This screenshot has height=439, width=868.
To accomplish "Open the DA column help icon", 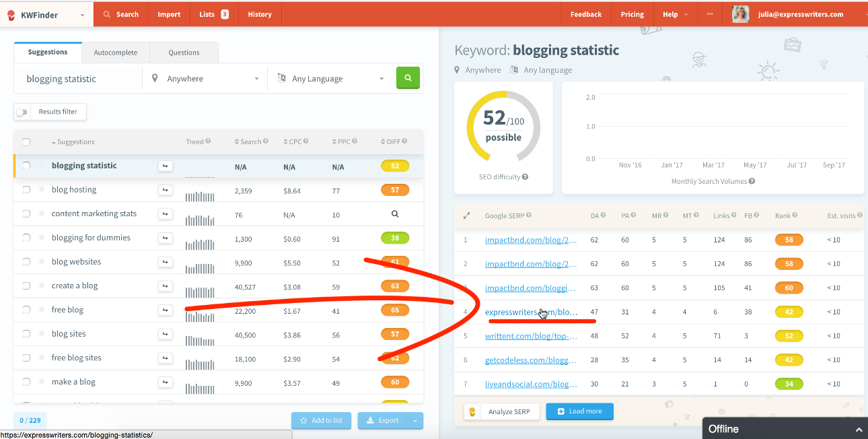I will point(603,215).
